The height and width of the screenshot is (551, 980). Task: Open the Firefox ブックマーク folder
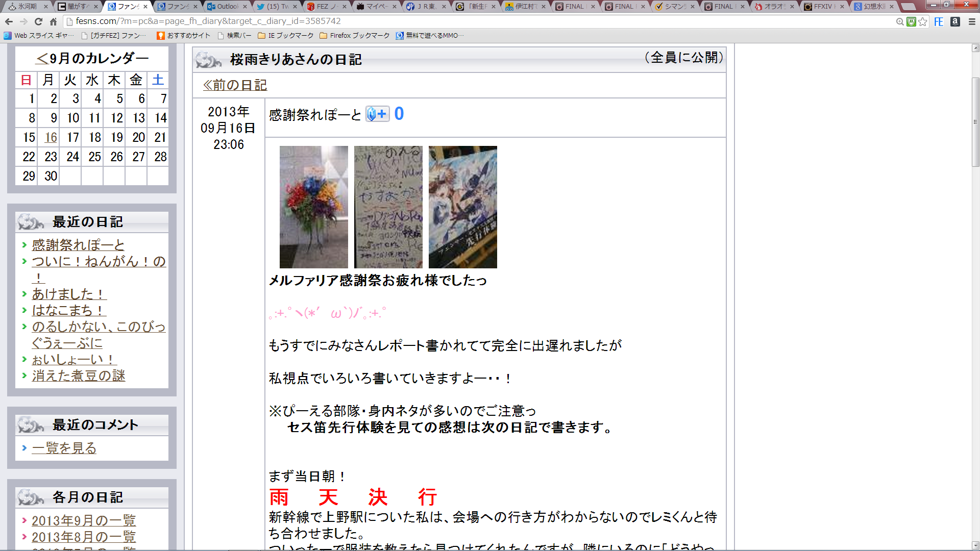(x=354, y=36)
